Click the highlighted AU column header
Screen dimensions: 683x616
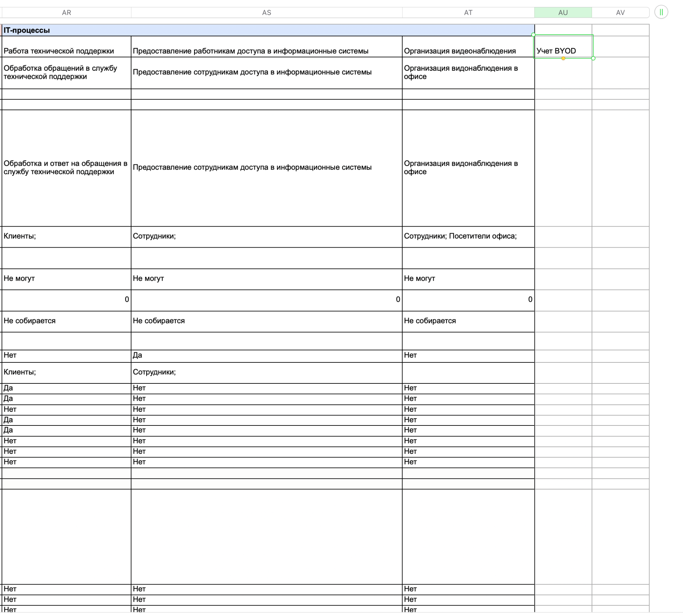tap(563, 13)
